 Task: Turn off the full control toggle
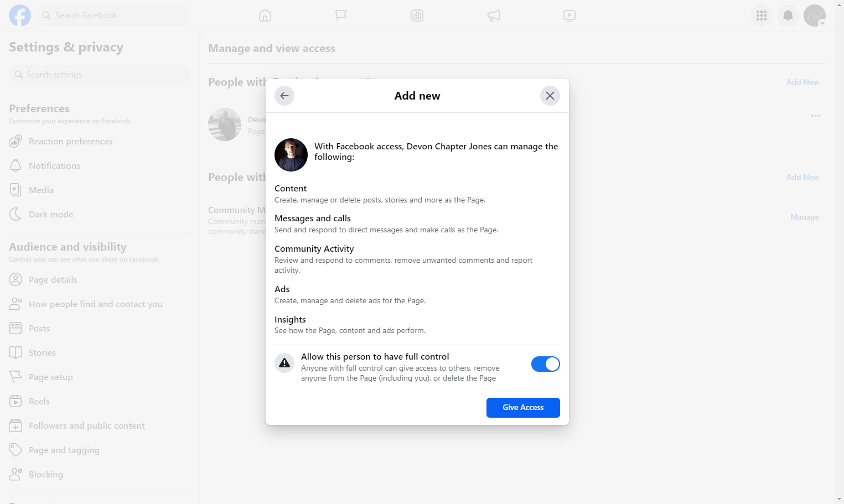pos(546,364)
